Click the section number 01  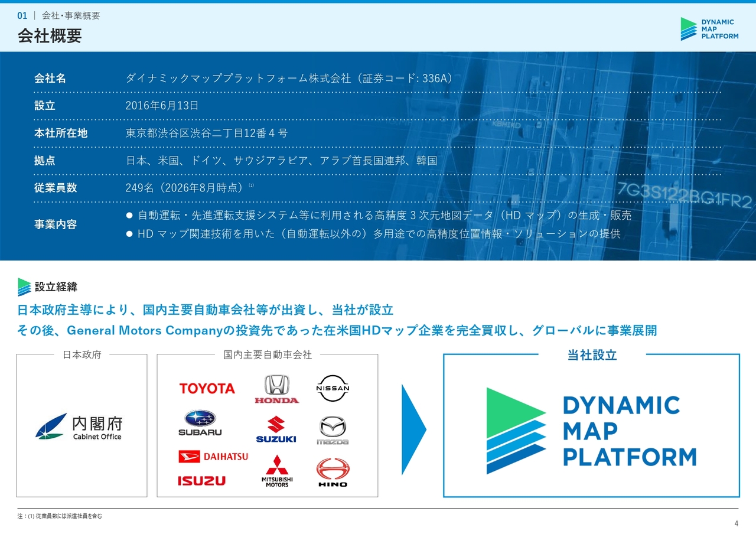[22, 16]
